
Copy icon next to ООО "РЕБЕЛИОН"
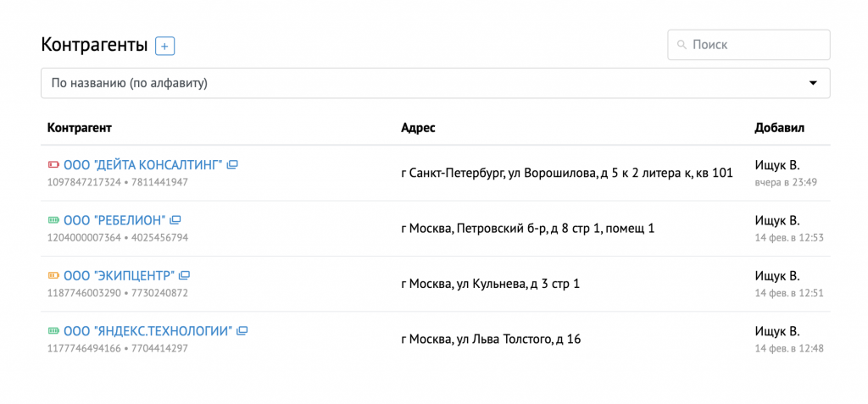(x=175, y=219)
